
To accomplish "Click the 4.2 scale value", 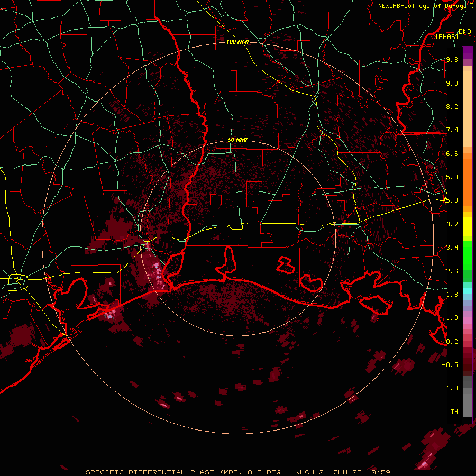I will [452, 224].
